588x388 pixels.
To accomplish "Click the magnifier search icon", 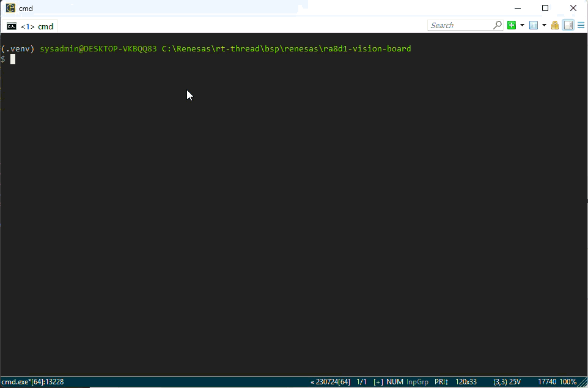I will click(x=498, y=25).
